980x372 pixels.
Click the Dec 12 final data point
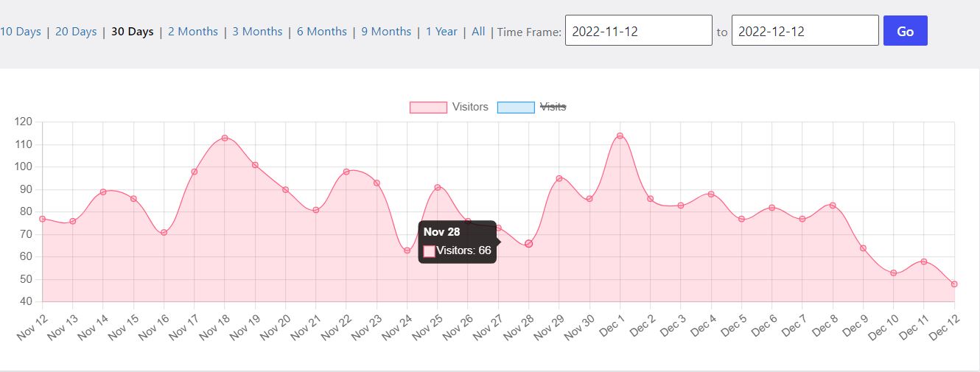click(954, 284)
